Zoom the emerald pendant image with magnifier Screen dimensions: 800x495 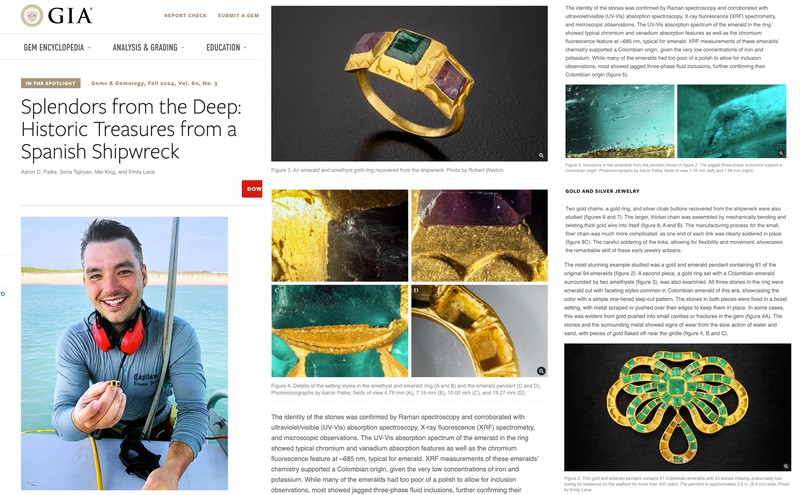pyautogui.click(x=786, y=466)
